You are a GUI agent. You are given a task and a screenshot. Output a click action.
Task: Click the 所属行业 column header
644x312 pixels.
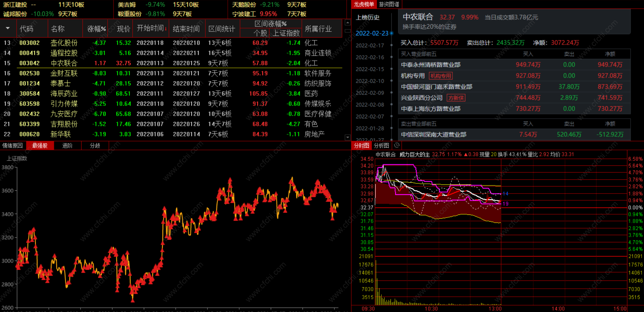pos(318,29)
